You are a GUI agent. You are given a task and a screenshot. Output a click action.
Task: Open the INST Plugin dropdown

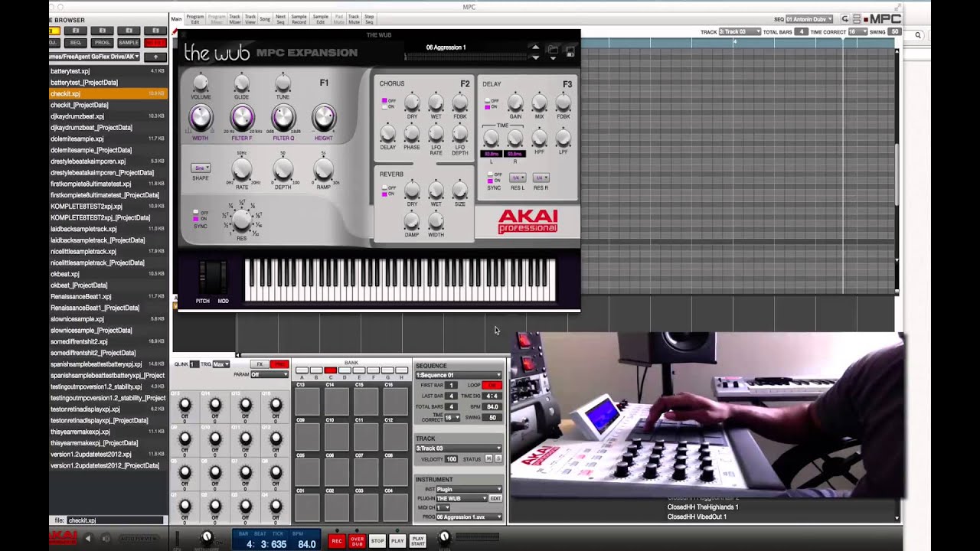tap(469, 489)
